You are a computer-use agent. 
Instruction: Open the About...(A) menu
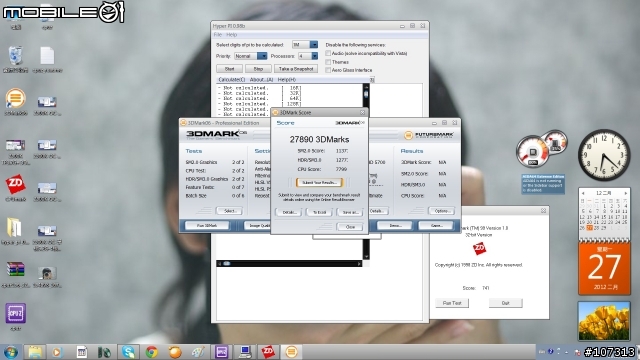(261, 80)
